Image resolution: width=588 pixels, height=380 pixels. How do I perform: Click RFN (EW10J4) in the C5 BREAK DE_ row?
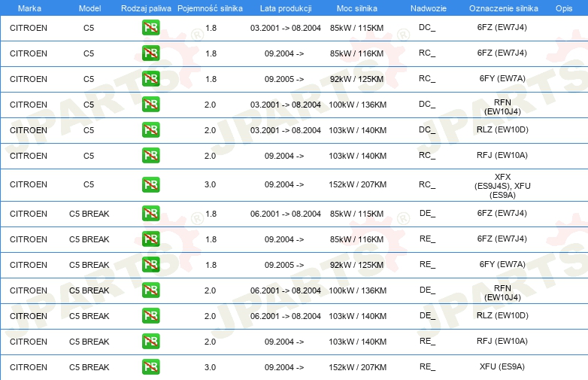(x=502, y=293)
